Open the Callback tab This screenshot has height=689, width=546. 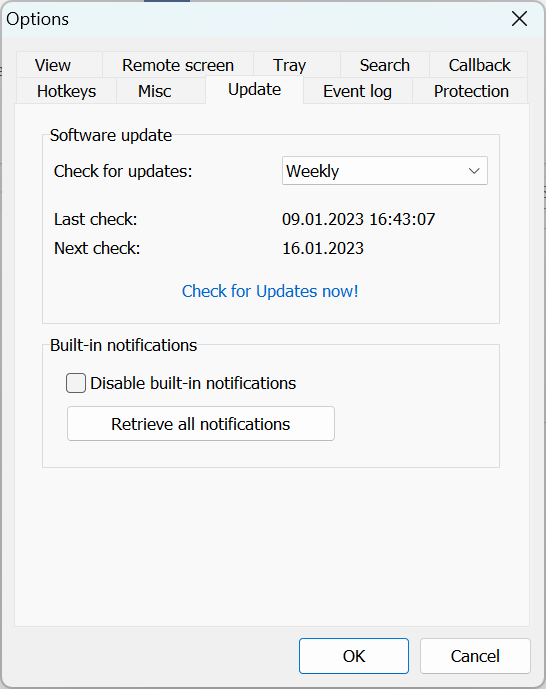[x=479, y=65]
